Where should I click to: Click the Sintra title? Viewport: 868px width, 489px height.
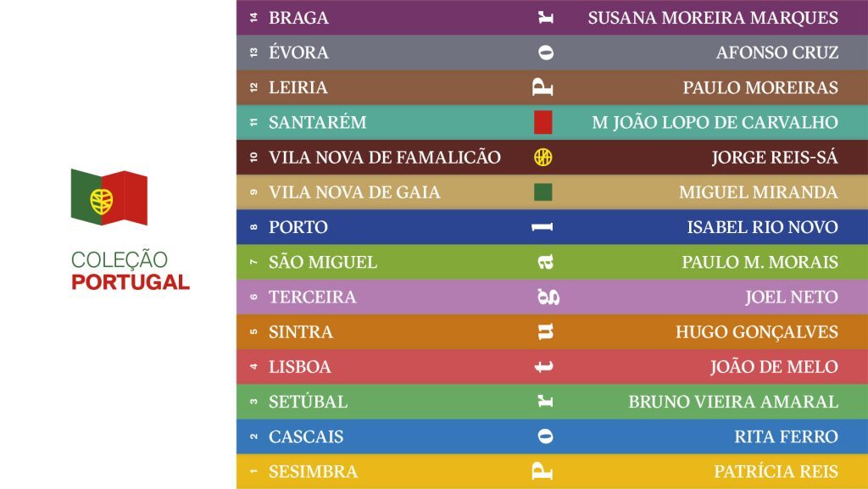tap(301, 332)
